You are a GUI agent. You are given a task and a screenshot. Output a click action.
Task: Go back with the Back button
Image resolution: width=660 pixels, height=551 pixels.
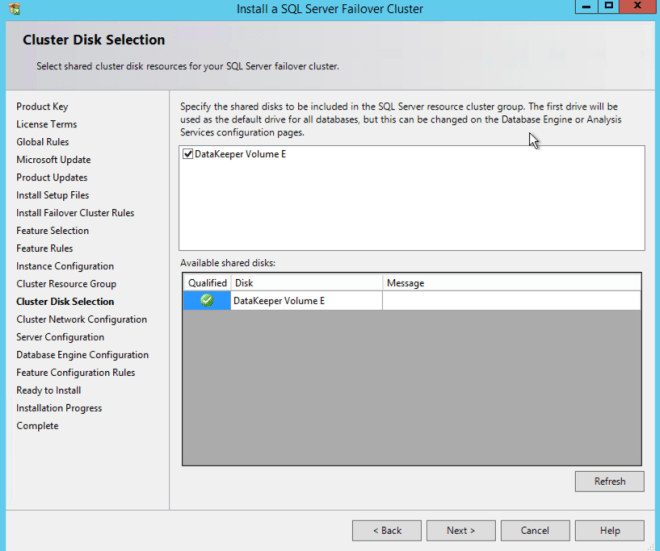[x=386, y=530]
